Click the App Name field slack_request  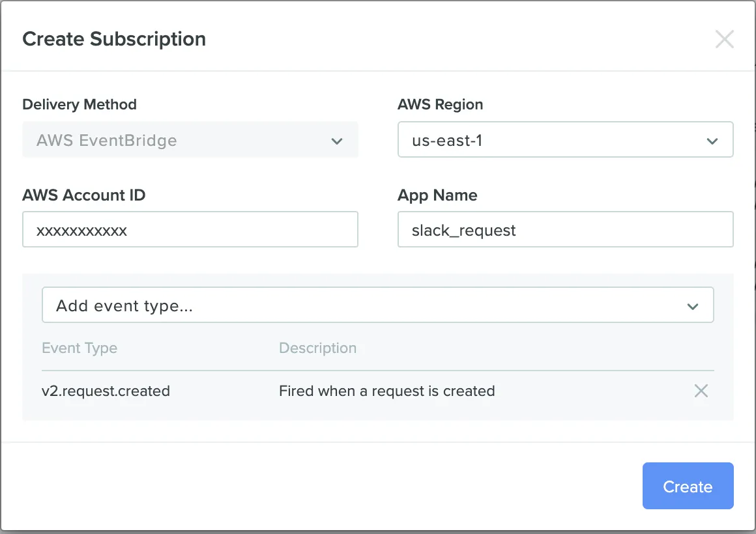565,229
